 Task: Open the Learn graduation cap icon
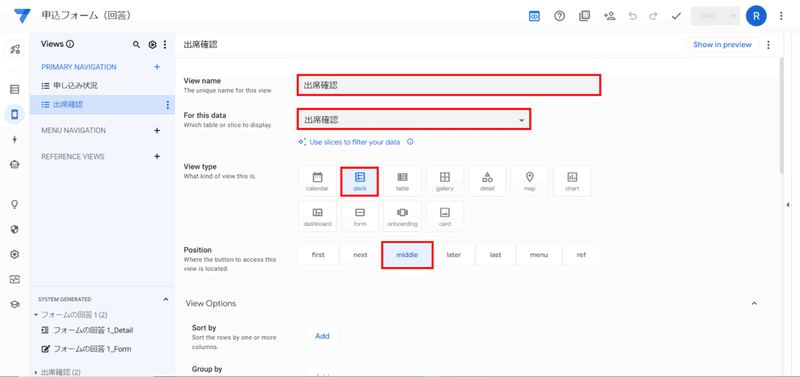tap(15, 304)
